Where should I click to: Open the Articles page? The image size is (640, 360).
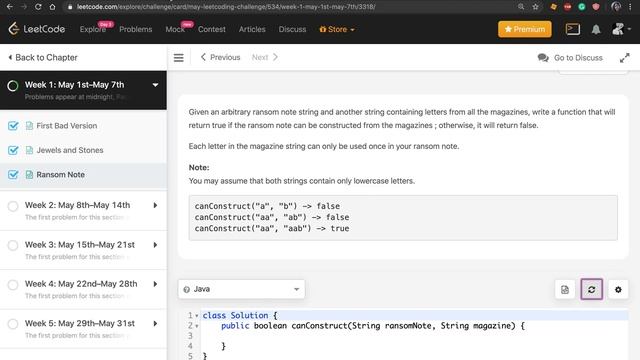point(252,29)
